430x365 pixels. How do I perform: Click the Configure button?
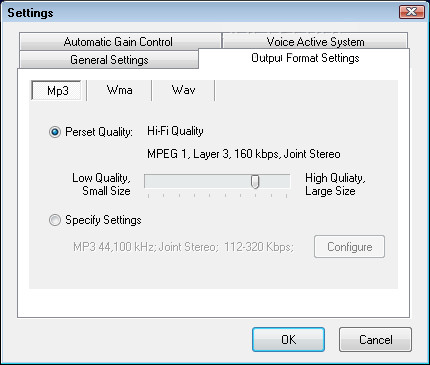349,247
